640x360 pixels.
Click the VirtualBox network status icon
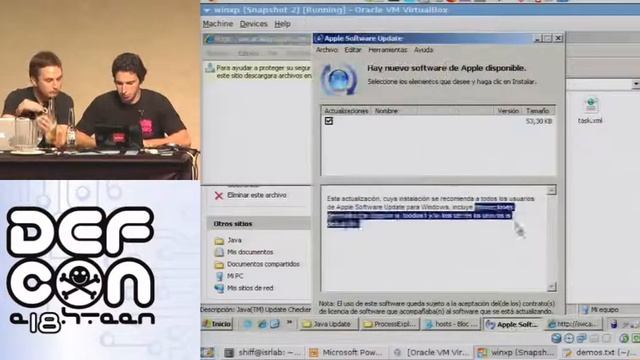[x=581, y=338]
